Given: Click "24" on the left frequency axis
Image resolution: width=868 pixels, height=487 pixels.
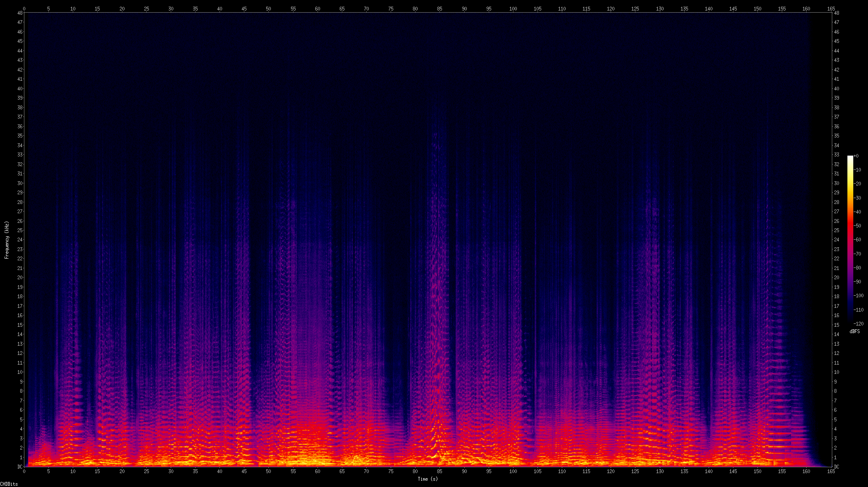Looking at the screenshot, I should [20, 240].
